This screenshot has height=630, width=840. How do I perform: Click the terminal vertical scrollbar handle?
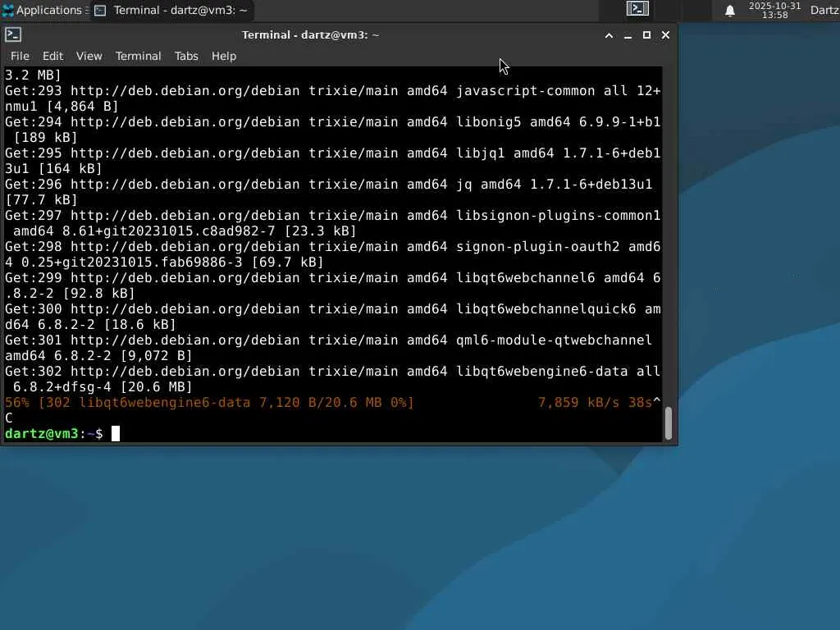click(x=668, y=423)
